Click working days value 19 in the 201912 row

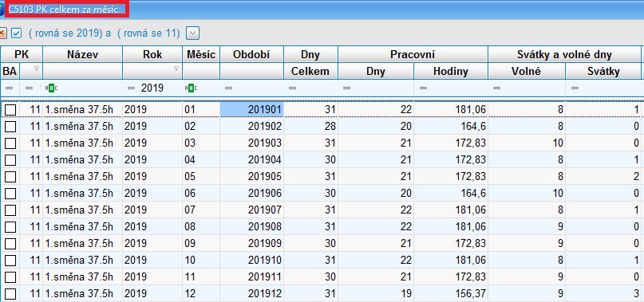click(405, 294)
